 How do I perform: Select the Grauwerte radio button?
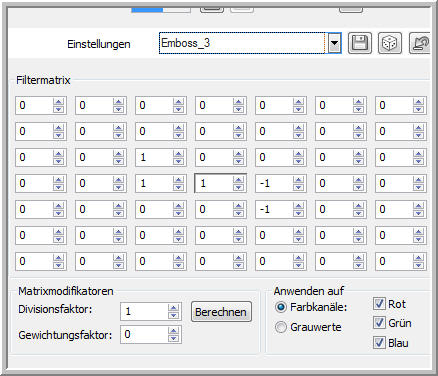tap(281, 327)
